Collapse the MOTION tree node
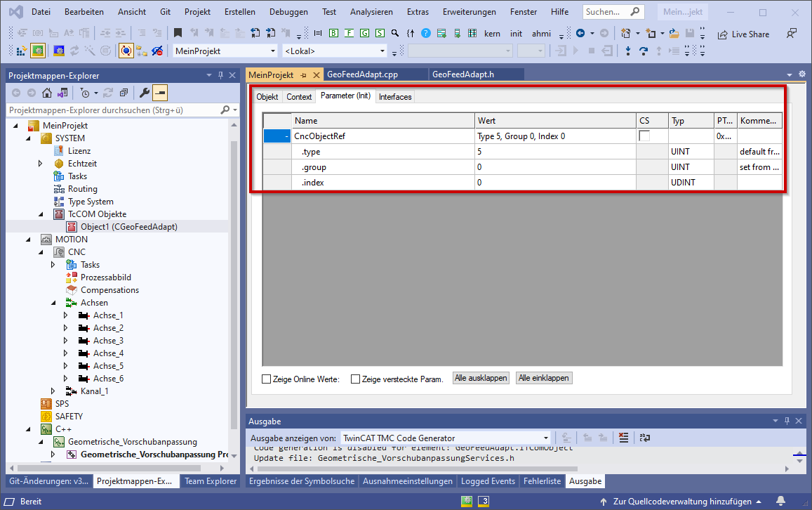 tap(29, 240)
